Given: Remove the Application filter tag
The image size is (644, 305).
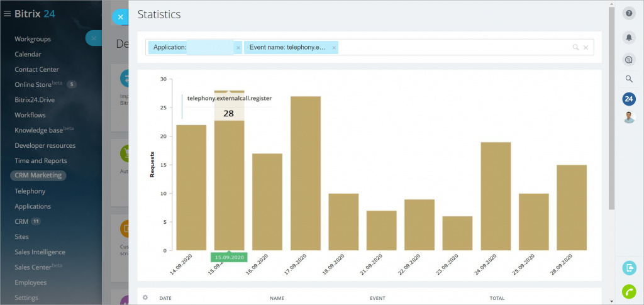Looking at the screenshot, I should click(238, 48).
